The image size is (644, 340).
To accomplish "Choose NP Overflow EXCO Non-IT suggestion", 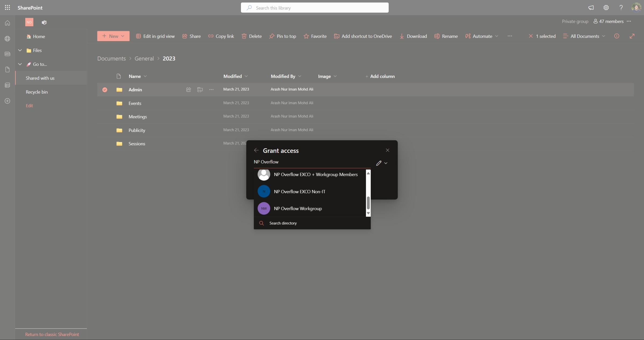I will click(x=299, y=191).
